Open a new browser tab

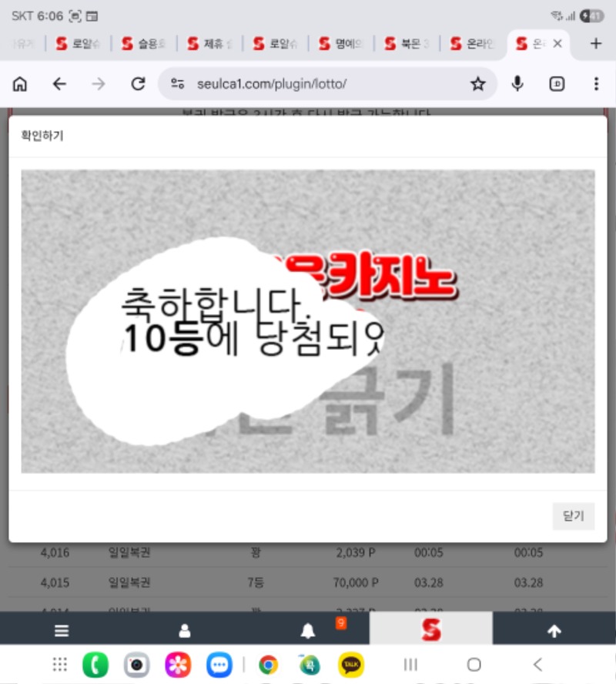pos(595,44)
